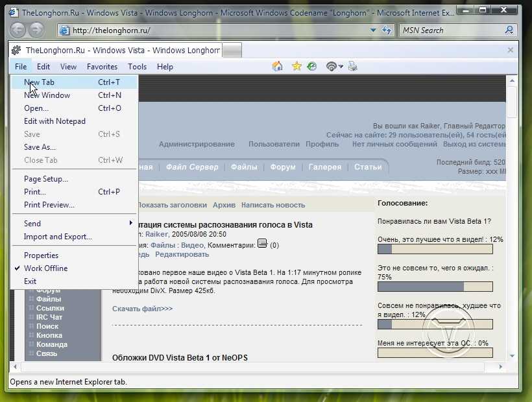Click the Видео category link
This screenshot has height=402, width=532.
(193, 245)
